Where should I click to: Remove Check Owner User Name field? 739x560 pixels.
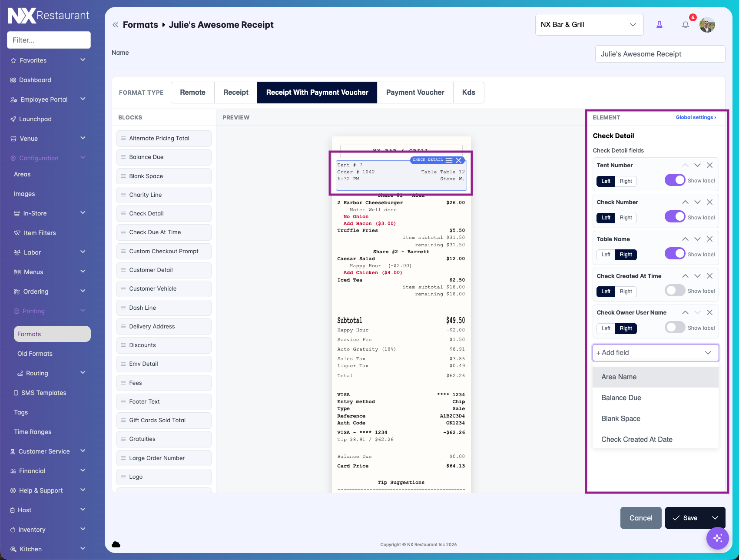pos(709,312)
